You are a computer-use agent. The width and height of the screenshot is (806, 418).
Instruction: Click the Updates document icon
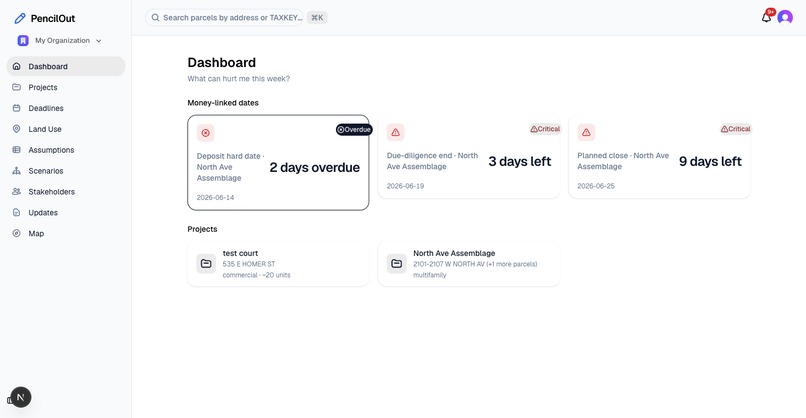pyautogui.click(x=16, y=212)
